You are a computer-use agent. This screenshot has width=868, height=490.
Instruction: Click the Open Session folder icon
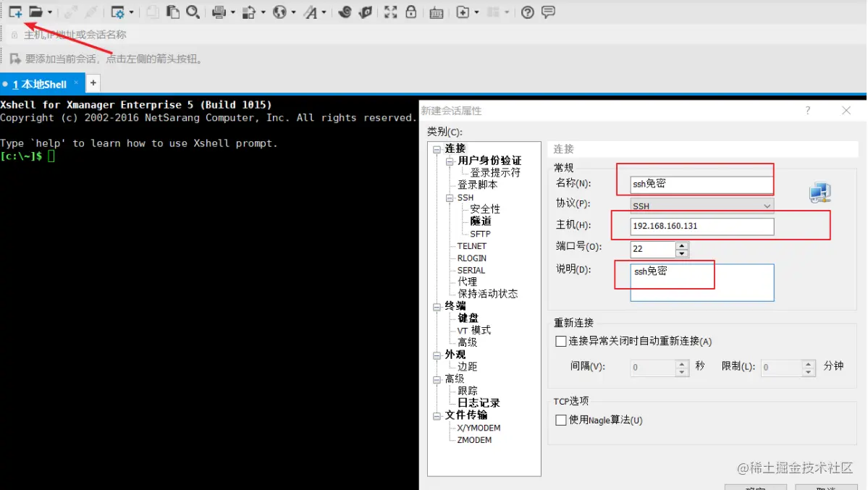click(x=36, y=12)
